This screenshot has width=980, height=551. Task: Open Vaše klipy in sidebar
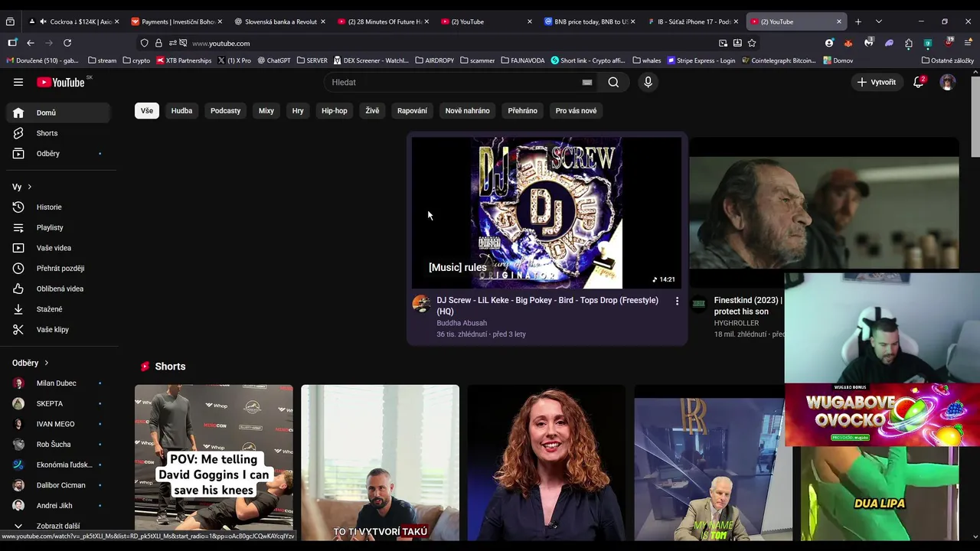click(59, 329)
